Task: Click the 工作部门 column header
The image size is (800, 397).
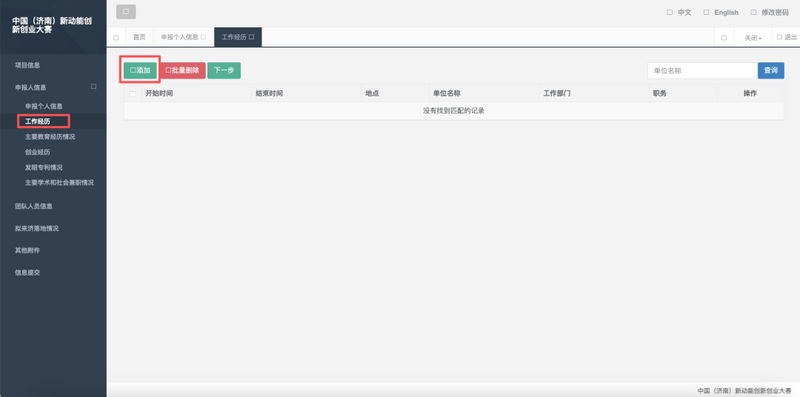Action: [x=594, y=93]
